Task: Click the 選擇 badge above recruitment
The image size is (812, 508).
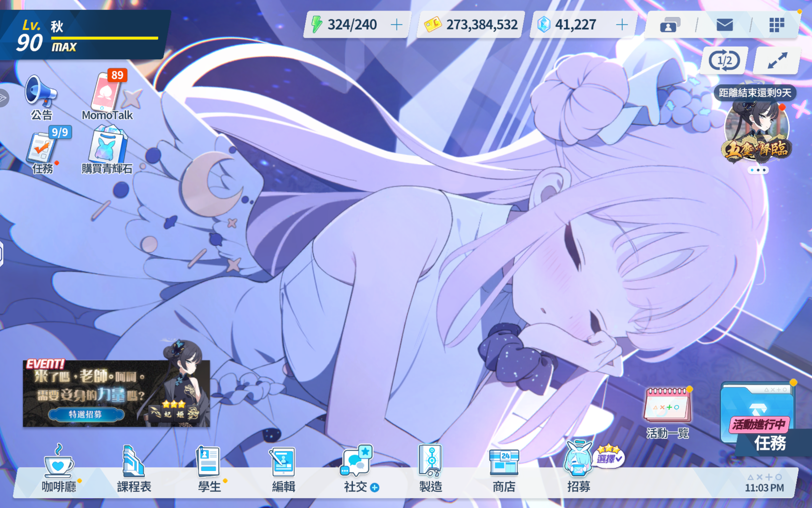Action: [609, 457]
